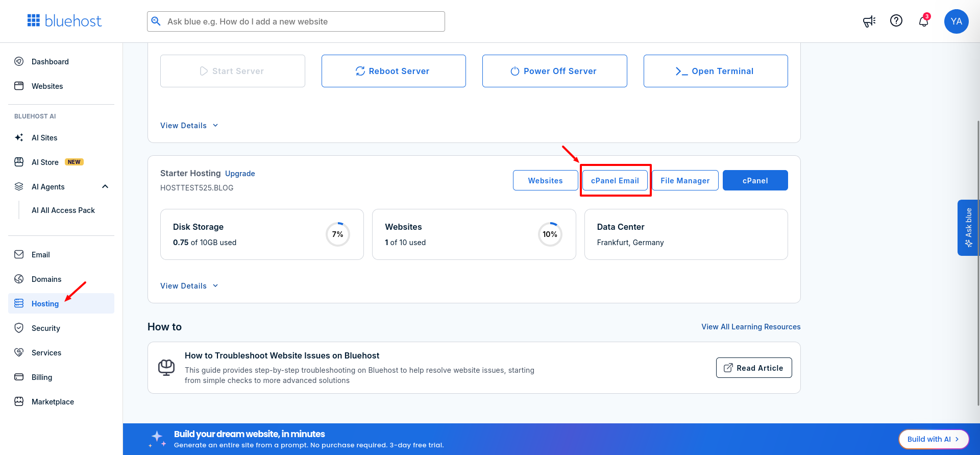980x455 pixels.
Task: Click the Disk Storage 7% usage ring
Action: [338, 234]
